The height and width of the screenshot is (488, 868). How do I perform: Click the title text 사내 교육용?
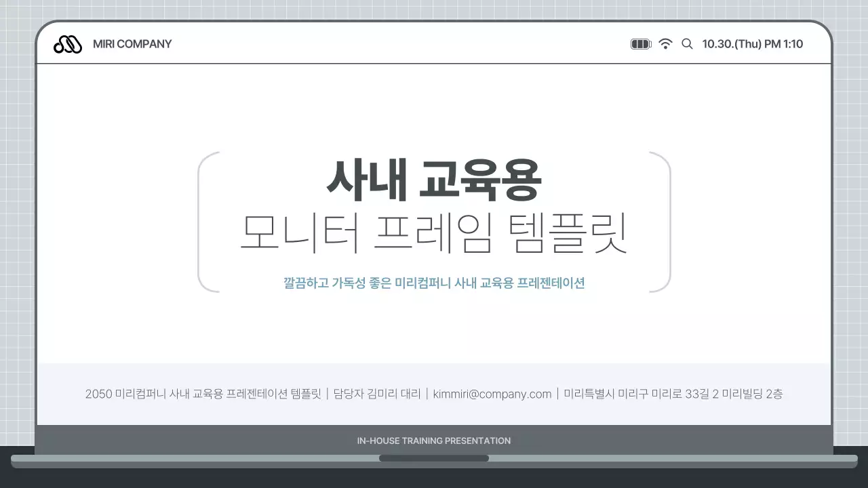[x=434, y=179]
